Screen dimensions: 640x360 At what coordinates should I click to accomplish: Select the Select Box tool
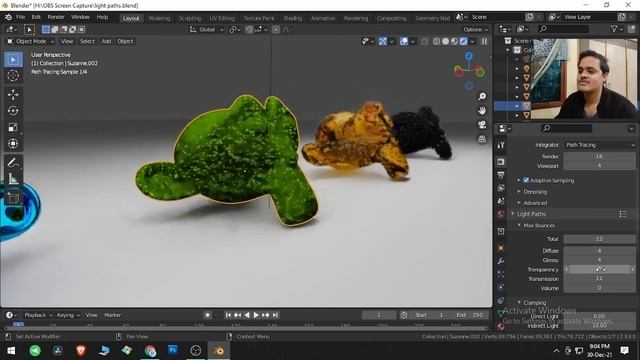[x=13, y=60]
